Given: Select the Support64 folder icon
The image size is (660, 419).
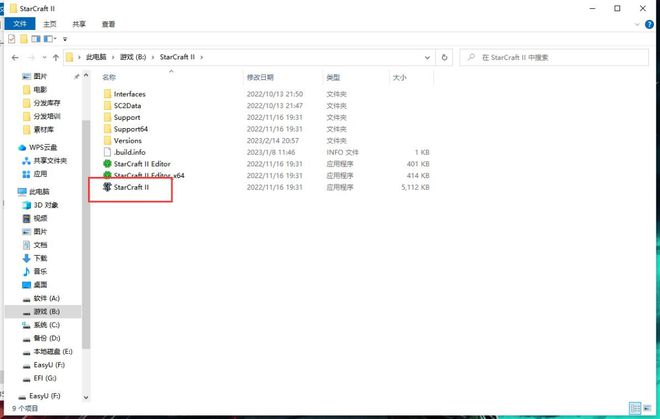Looking at the screenshot, I should point(107,129).
